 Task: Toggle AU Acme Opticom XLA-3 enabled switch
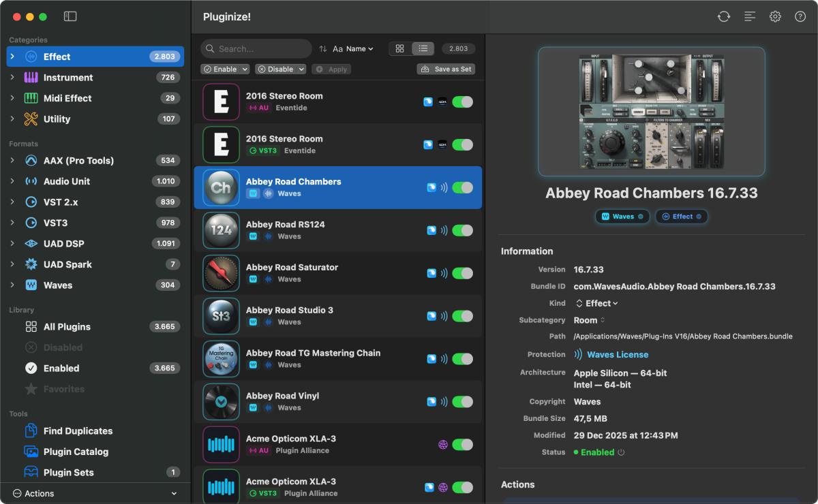tap(462, 445)
